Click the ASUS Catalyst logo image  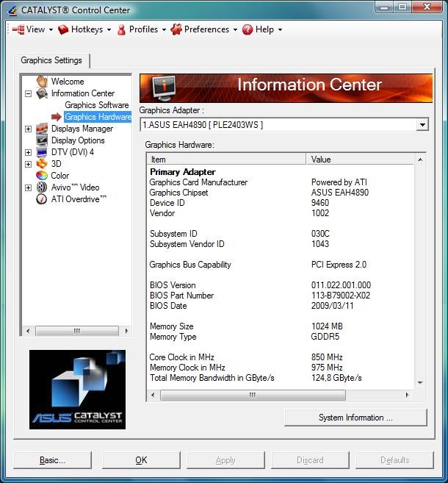pos(77,390)
